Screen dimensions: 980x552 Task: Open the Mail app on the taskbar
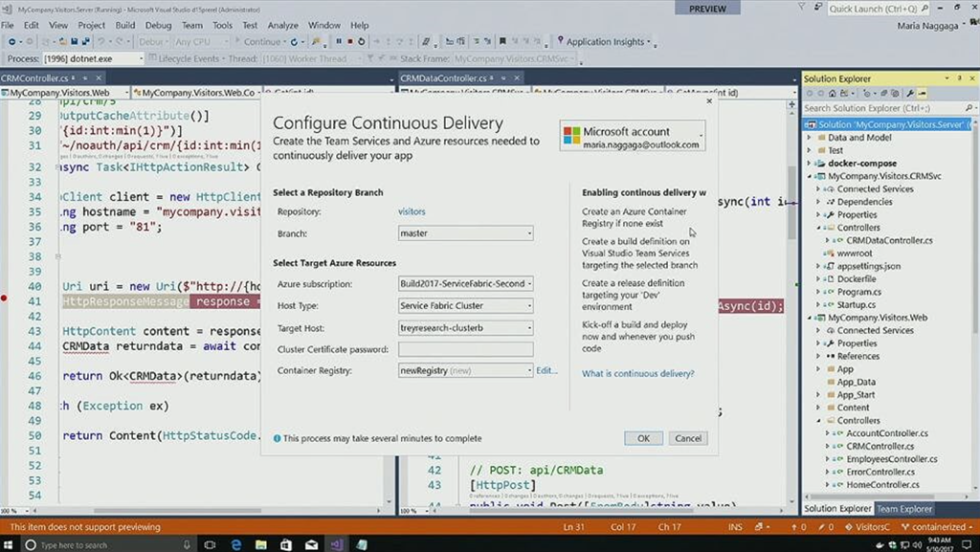[x=311, y=544]
